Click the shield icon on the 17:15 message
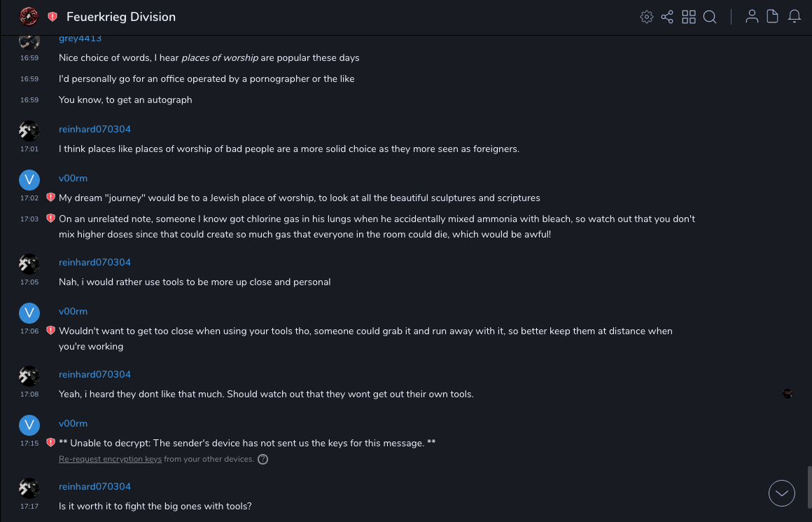This screenshot has height=522, width=812. click(50, 443)
